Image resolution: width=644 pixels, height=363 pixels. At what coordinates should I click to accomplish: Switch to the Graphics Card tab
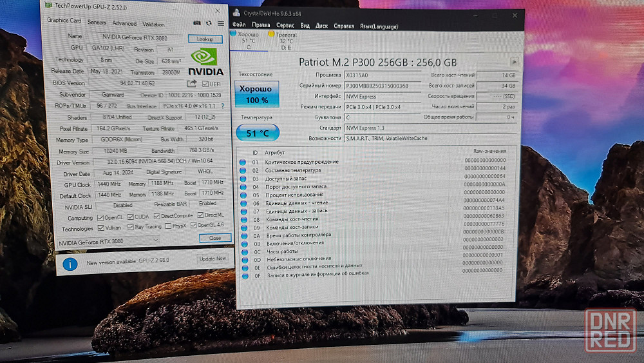point(64,21)
